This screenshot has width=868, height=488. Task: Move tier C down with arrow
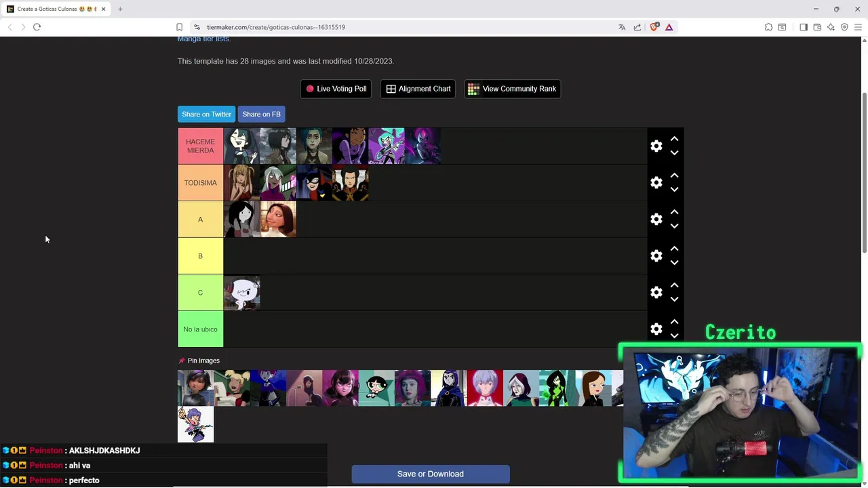coord(674,300)
